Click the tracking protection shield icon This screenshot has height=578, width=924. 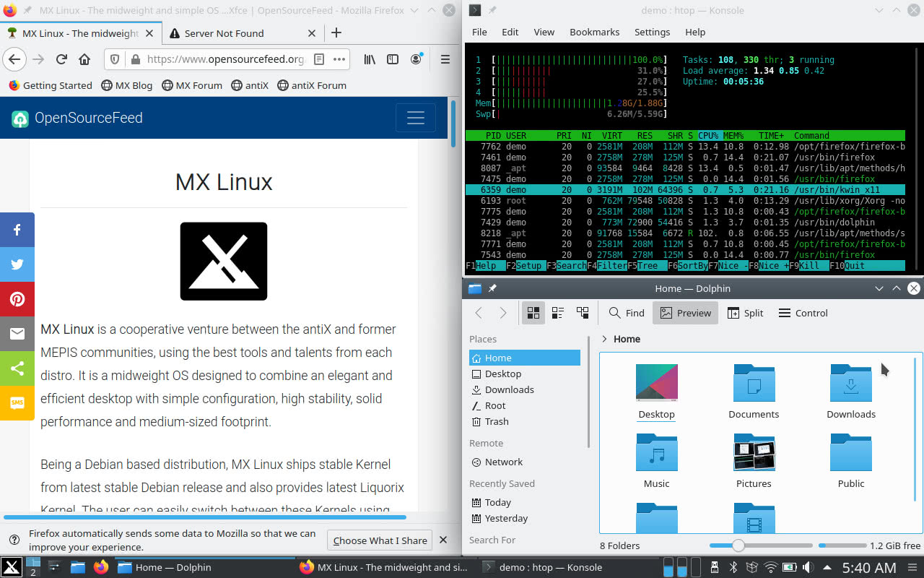[115, 59]
